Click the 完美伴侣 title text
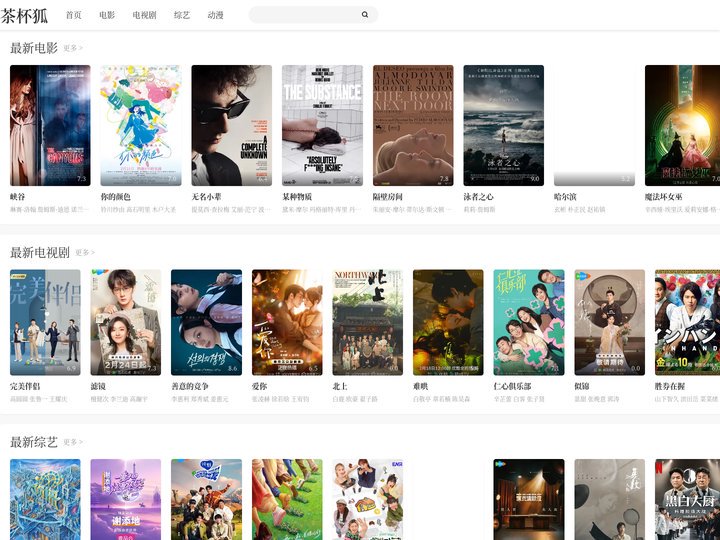Image resolution: width=720 pixels, height=540 pixels. click(x=25, y=386)
